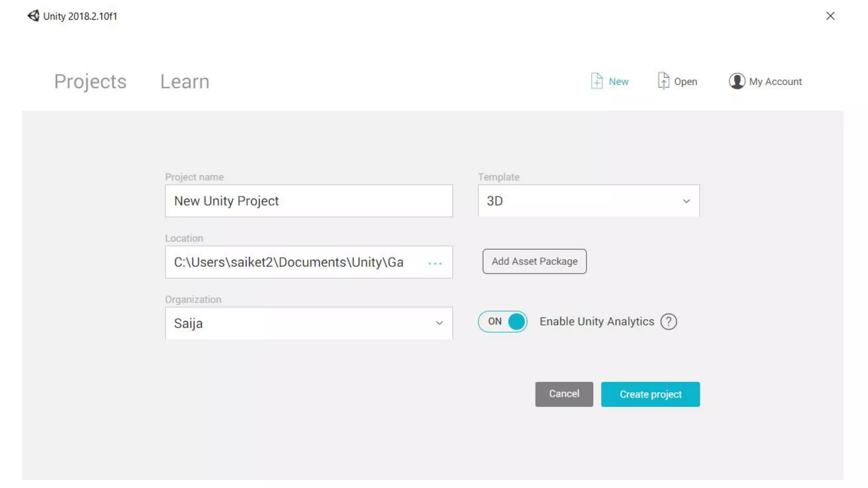Click the three-dot browse location icon

tap(435, 263)
